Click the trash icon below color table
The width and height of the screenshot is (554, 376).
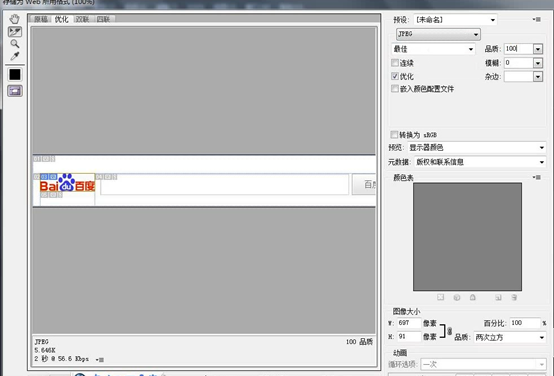514,297
